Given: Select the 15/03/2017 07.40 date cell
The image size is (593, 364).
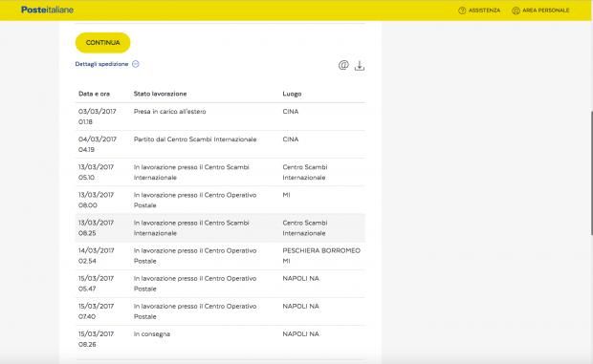Looking at the screenshot, I should 96,311.
